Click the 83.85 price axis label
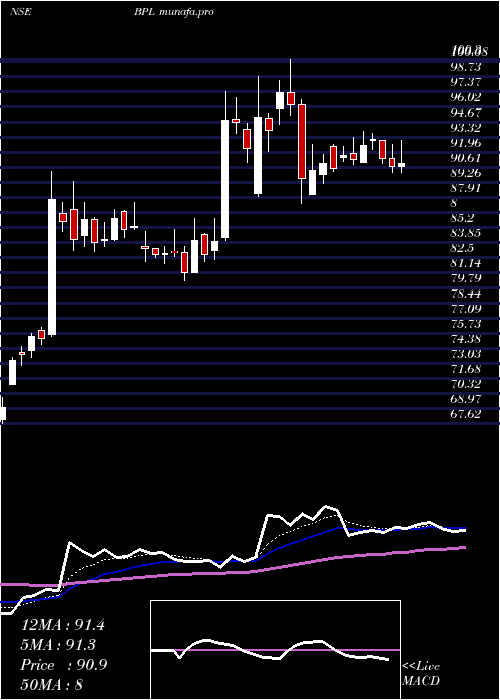Screen dimensions: 500x700 [466, 233]
